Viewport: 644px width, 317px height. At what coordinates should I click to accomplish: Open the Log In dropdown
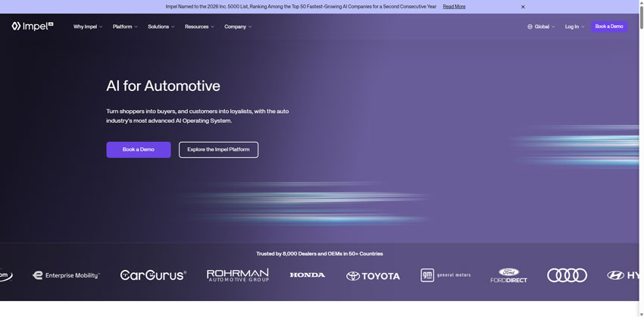574,27
